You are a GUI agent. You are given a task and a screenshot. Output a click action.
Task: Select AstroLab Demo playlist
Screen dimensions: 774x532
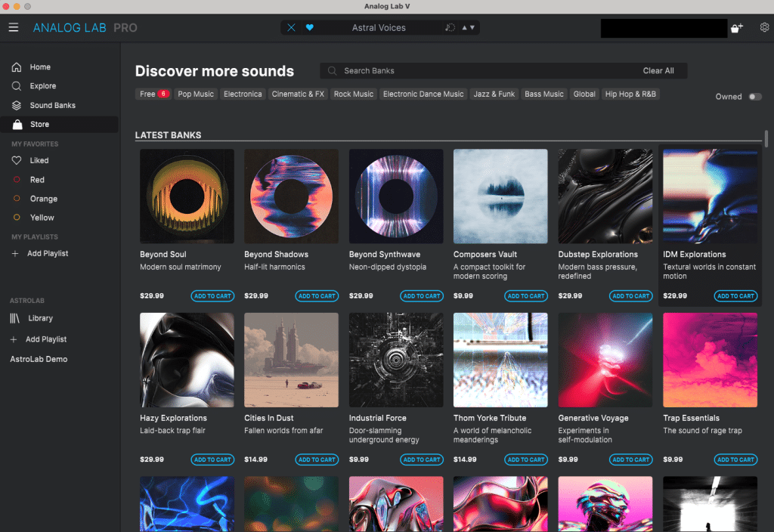click(x=39, y=360)
